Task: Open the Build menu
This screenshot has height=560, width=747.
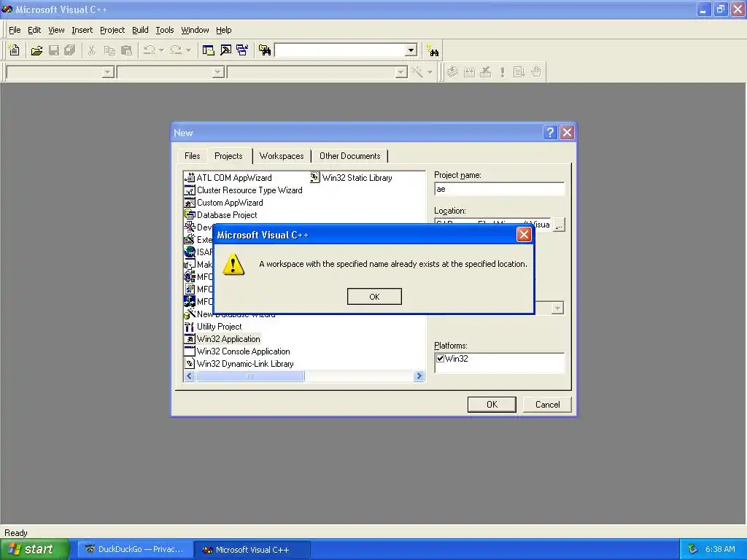Action: point(140,30)
